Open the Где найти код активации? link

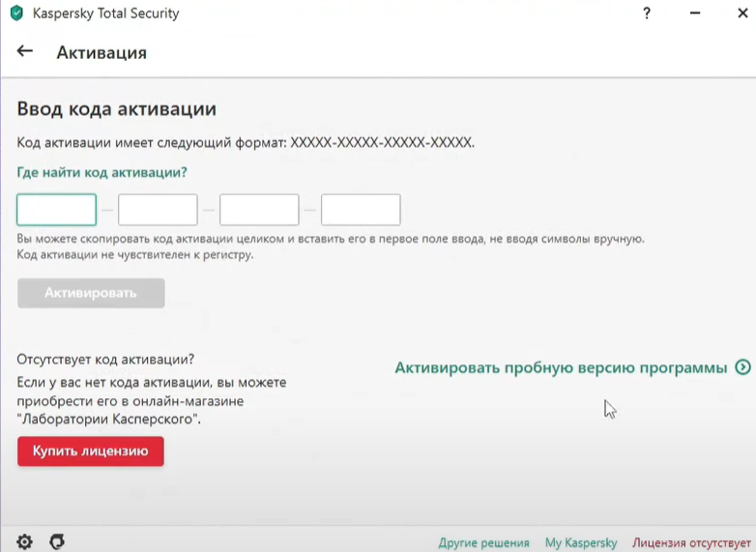tap(102, 172)
